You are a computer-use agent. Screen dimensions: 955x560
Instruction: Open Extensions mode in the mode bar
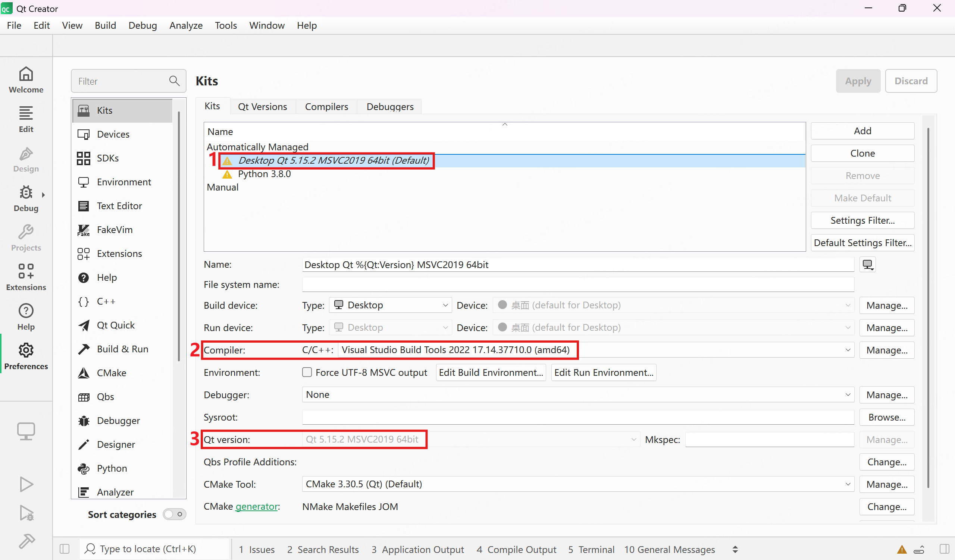point(26,277)
